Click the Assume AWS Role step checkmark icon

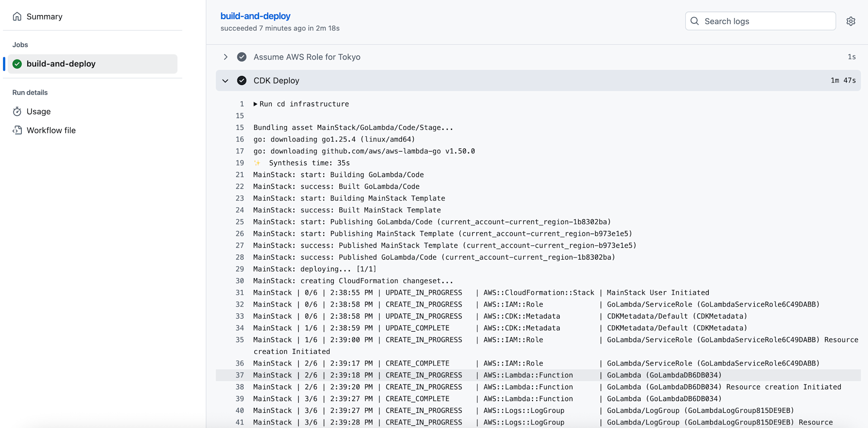242,57
